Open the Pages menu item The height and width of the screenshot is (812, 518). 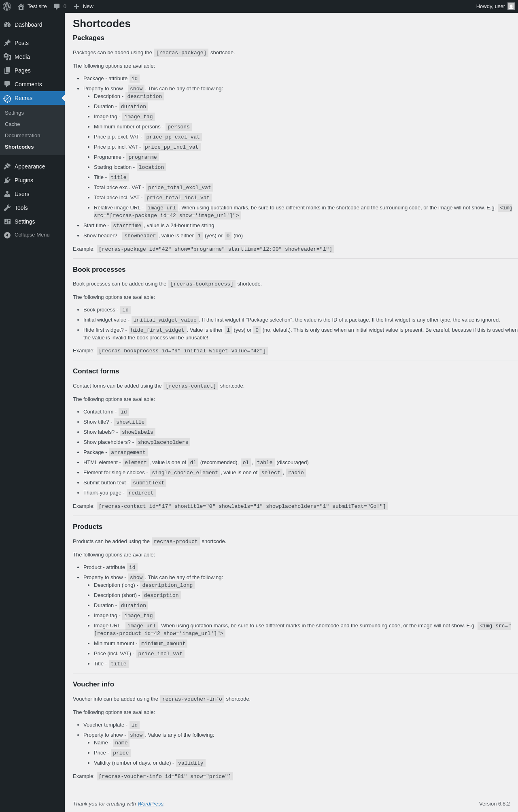point(32,70)
